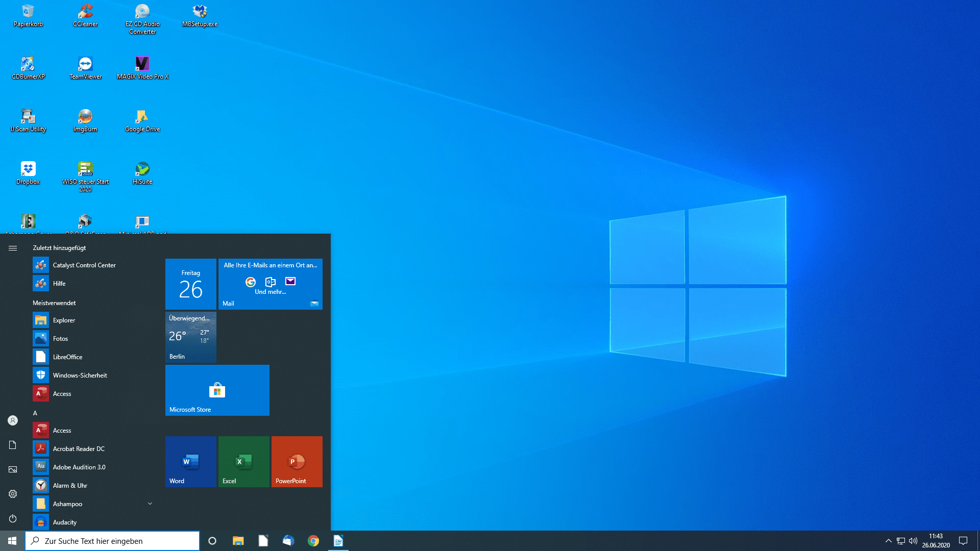980x551 pixels.
Task: Select the HiSuite desktop icon
Action: click(x=142, y=173)
